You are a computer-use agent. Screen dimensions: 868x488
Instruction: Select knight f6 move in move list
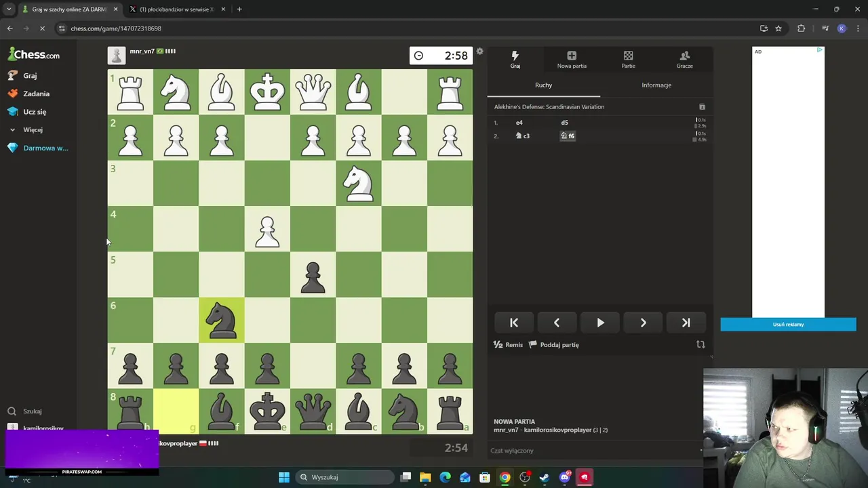(568, 136)
